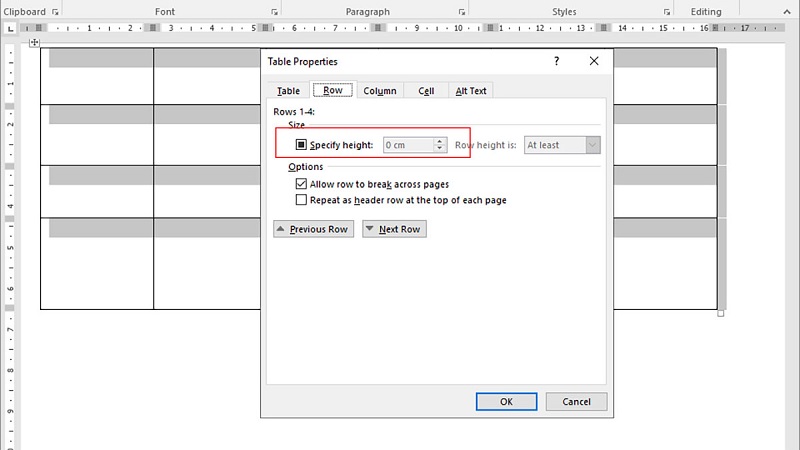Image resolution: width=800 pixels, height=450 pixels.
Task: Switch to the Column tab
Action: (x=380, y=91)
